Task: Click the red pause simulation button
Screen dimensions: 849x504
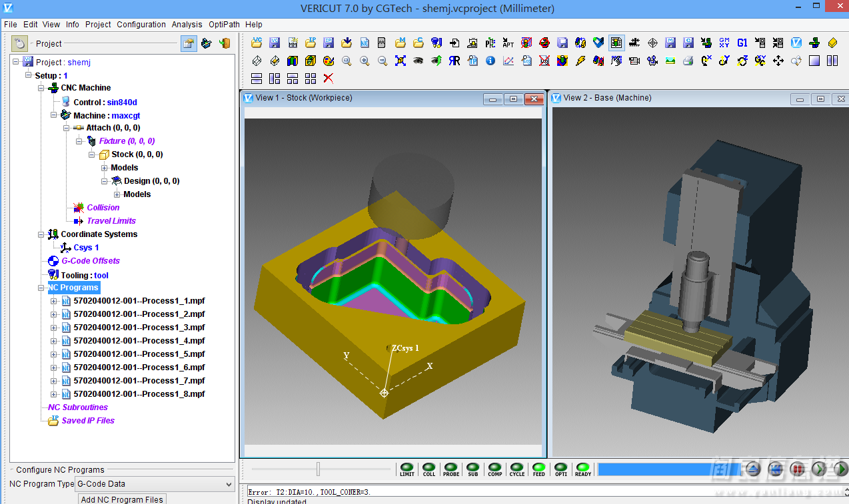Action: point(797,469)
